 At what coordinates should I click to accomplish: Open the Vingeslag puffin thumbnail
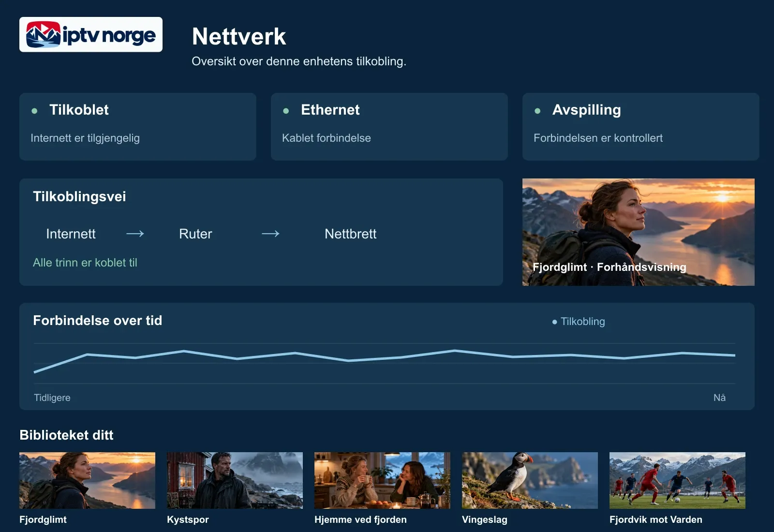(x=530, y=480)
